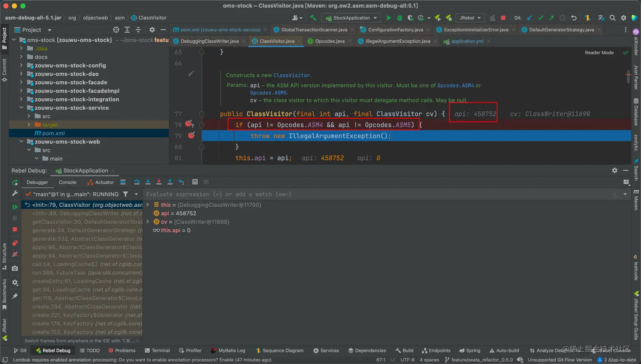Image resolution: width=641 pixels, height=364 pixels.
Task: View breakpoints with double red circle icon
Action: click(15, 243)
